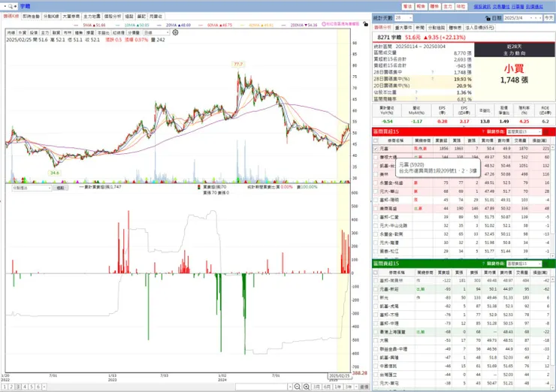Open the 主力地圖 tab
Image resolution: width=556 pixels, height=392 pixels.
click(92, 17)
